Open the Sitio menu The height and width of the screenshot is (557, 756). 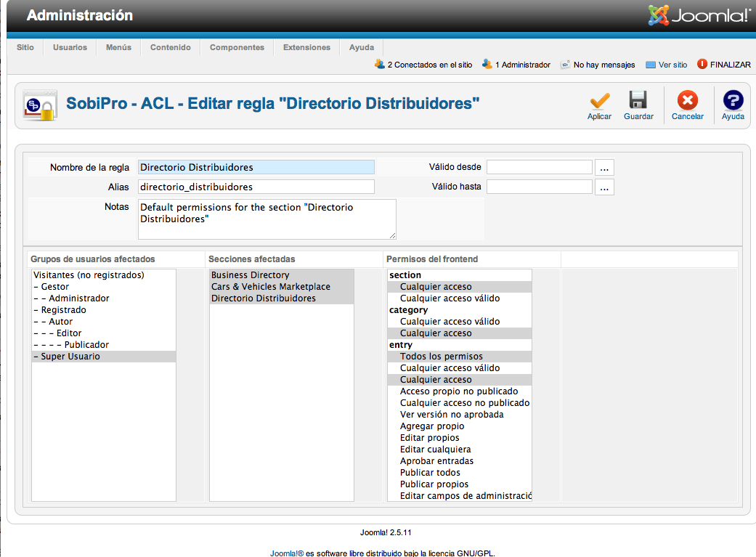(25, 47)
